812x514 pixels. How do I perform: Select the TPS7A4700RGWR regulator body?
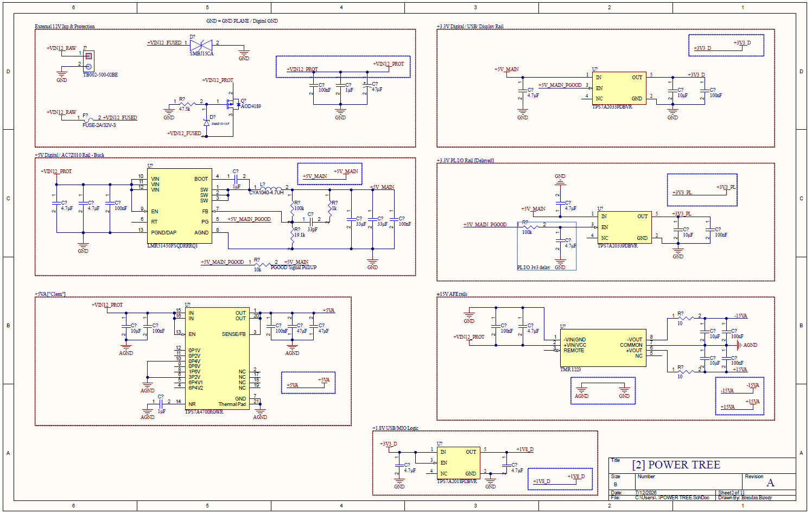(x=217, y=358)
